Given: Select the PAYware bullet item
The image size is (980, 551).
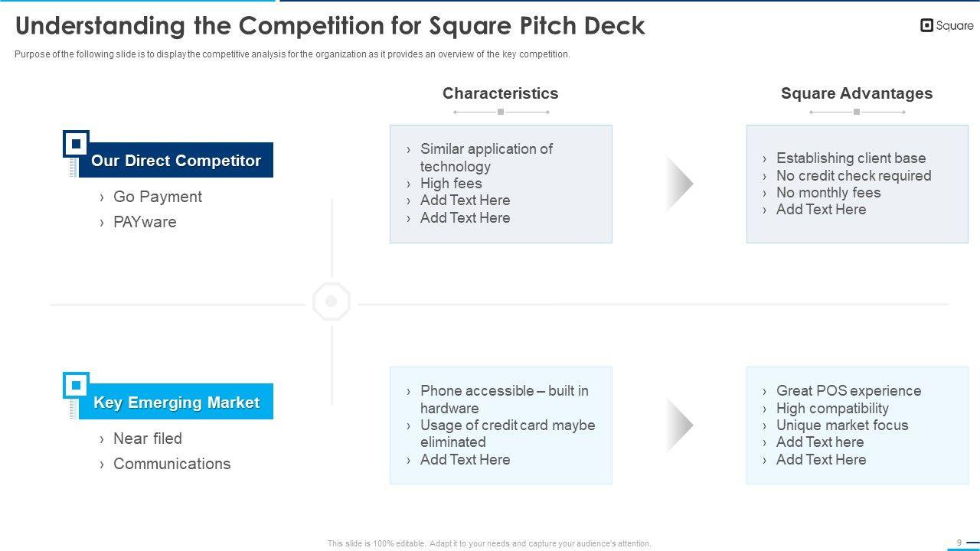Looking at the screenshot, I should click(x=145, y=222).
